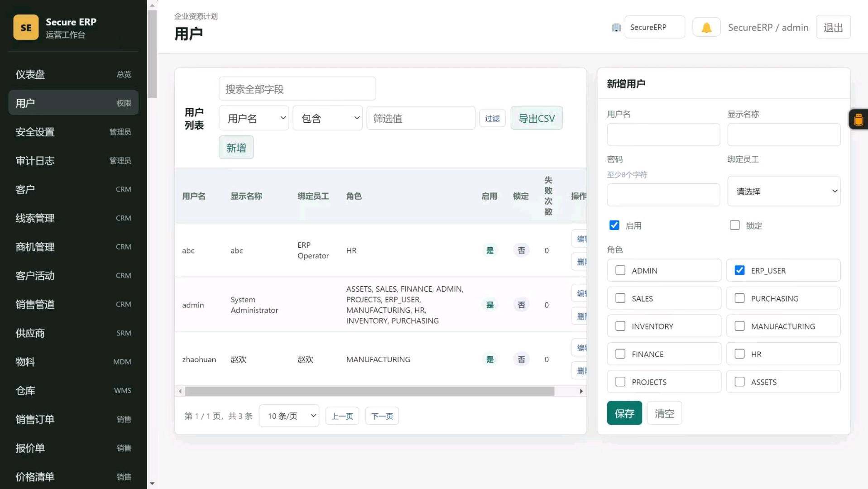Click the 筛选值 filter value field
Screen dimensions: 868x489
point(421,118)
